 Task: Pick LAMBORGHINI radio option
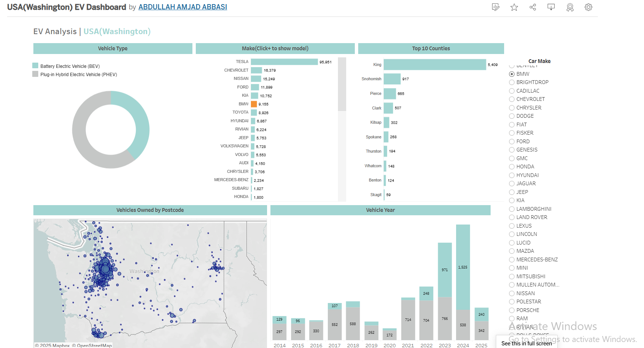tap(512, 209)
